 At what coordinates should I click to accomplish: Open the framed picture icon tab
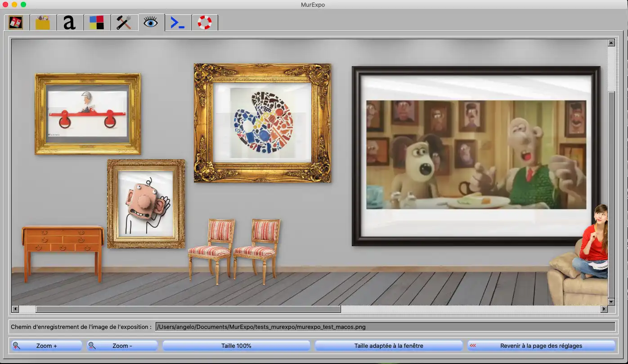(x=16, y=22)
